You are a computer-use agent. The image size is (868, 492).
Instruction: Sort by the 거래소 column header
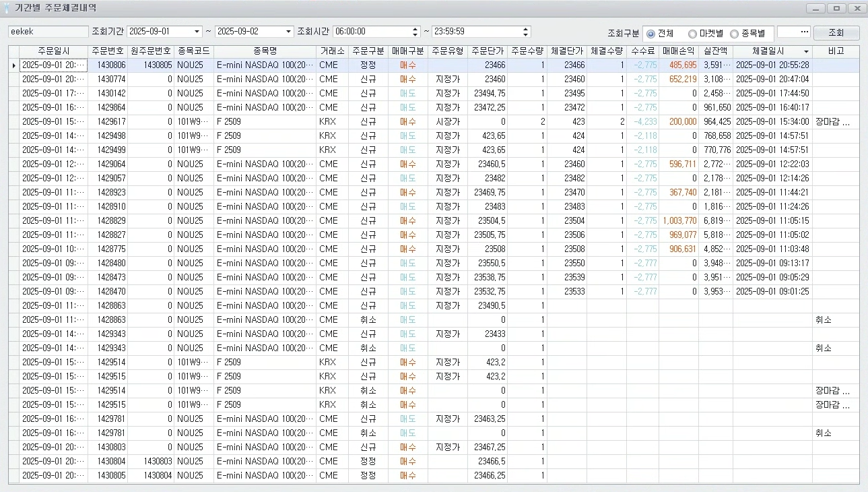(332, 51)
